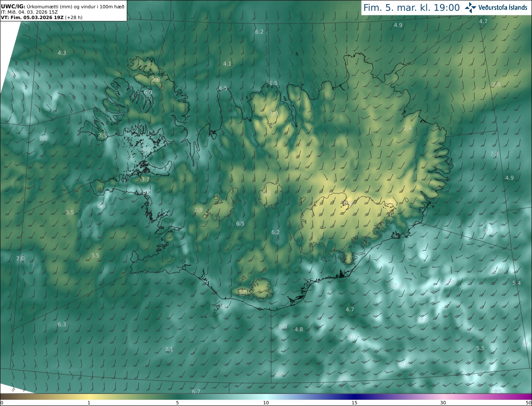Click the '5' tick label on the colour scale

point(177,403)
